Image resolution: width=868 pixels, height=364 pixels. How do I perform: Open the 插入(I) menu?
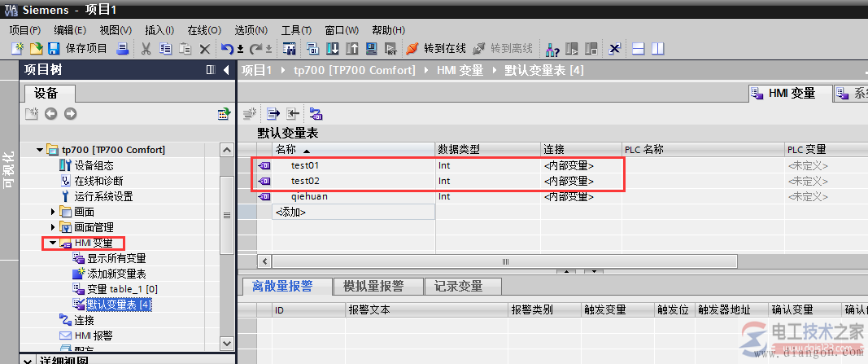click(159, 30)
